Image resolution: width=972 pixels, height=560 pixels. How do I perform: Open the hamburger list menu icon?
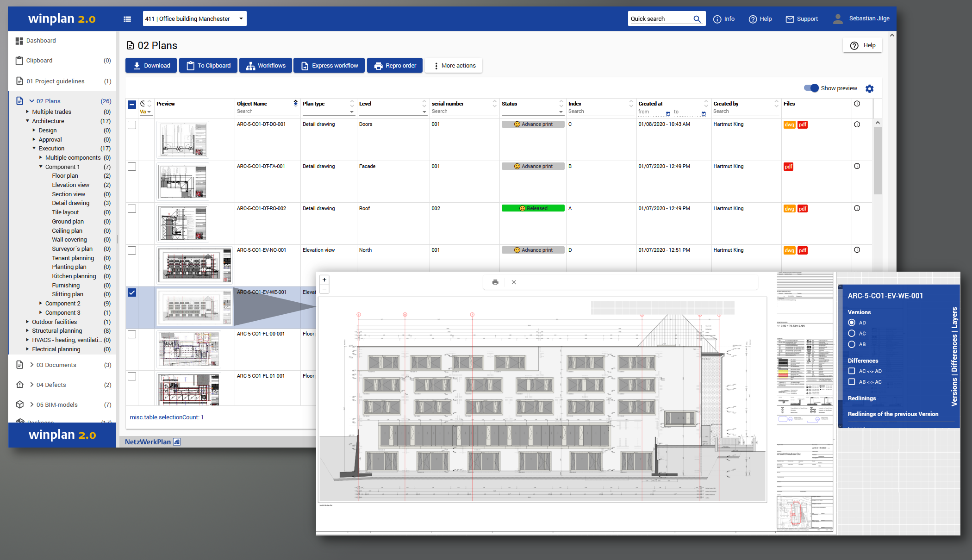coord(127,19)
